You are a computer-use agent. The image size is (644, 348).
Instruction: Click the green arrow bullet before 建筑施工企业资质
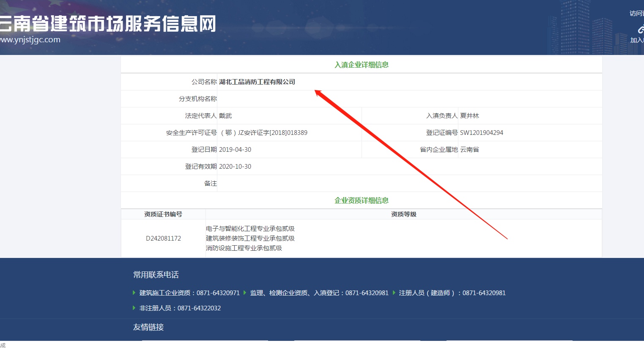pos(134,293)
